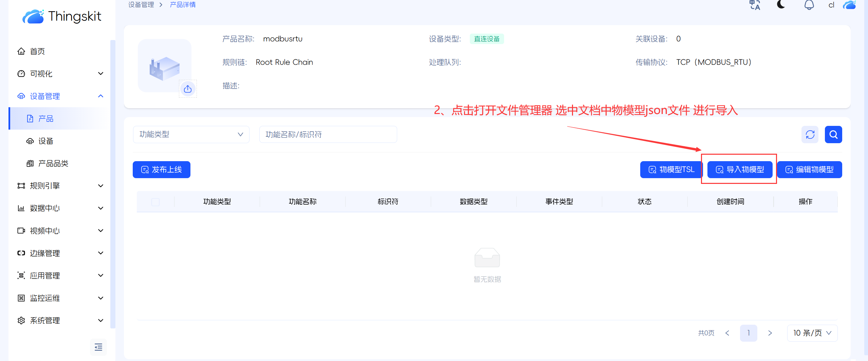Viewport: 868px width, 361px height.
Task: Go to next page arrow
Action: 770,333
